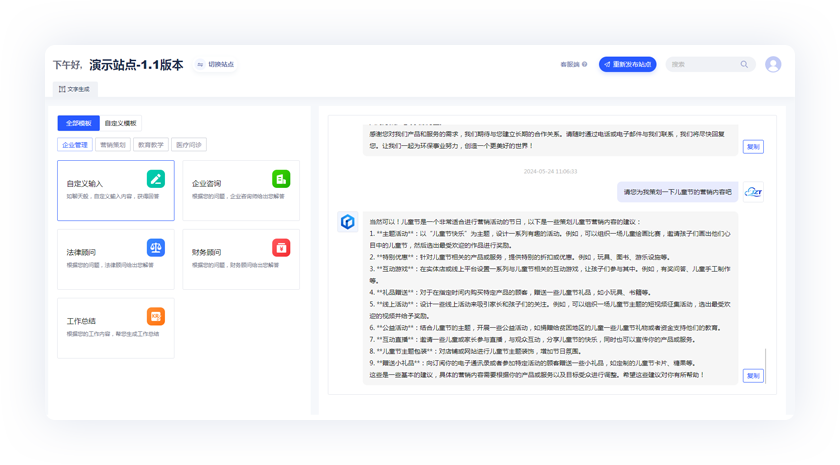Screen dimensions: 840x465
Task: Click the magnifier icon in the search box
Action: [x=744, y=64]
